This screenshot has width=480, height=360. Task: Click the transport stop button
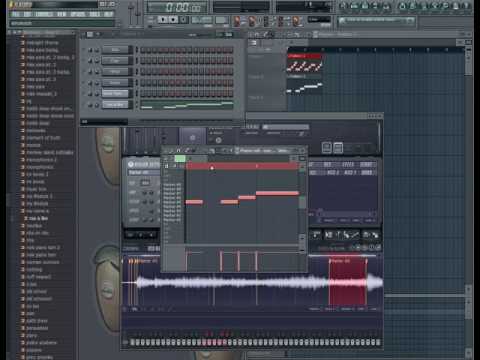173,19
